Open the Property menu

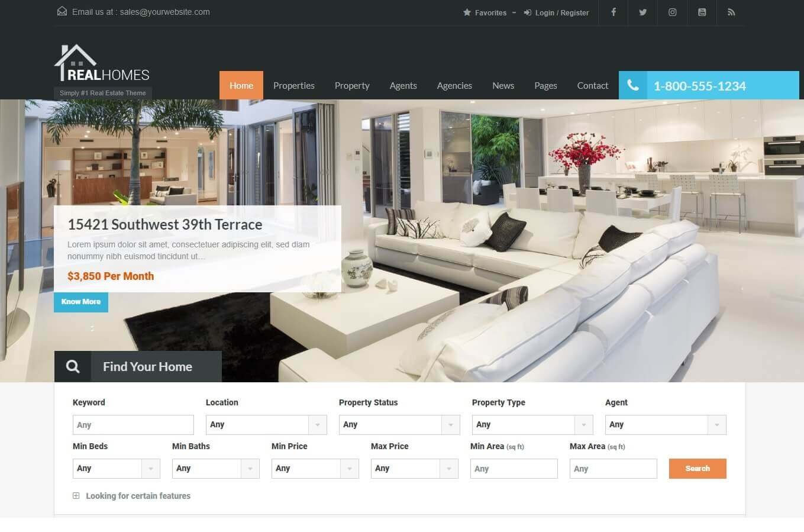[352, 85]
